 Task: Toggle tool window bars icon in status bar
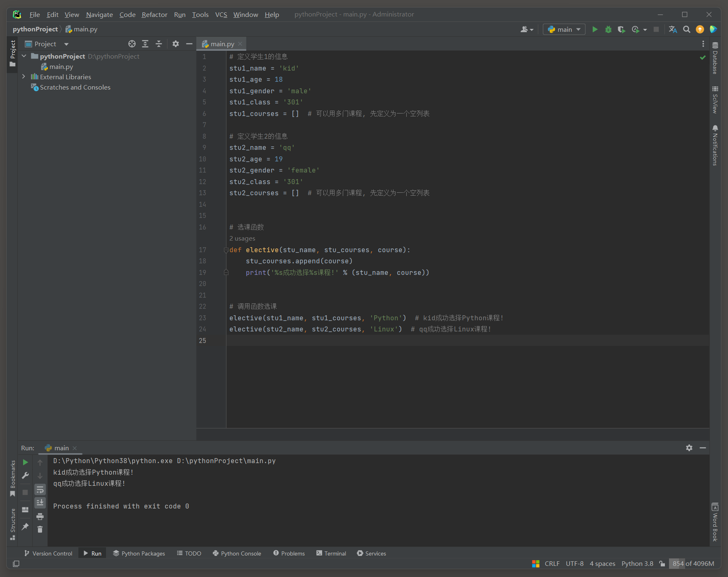[16, 563]
